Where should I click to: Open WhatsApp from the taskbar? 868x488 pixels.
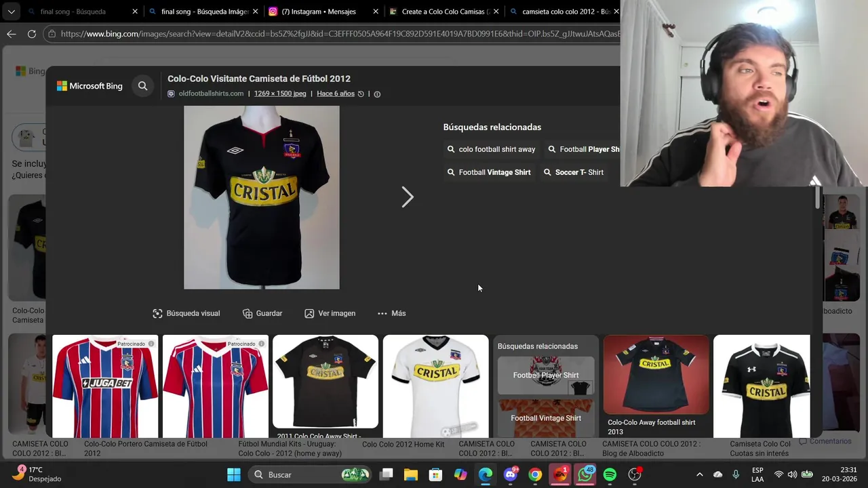tap(585, 474)
